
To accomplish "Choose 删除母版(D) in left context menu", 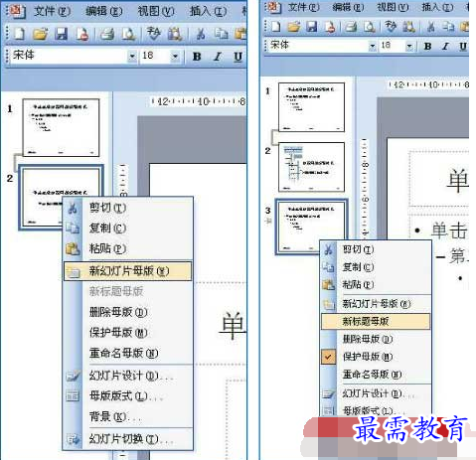I will [128, 312].
